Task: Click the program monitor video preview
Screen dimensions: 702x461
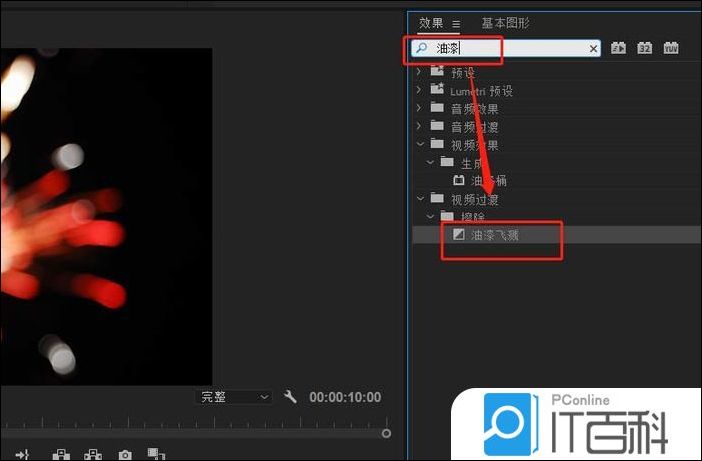Action: pos(107,216)
